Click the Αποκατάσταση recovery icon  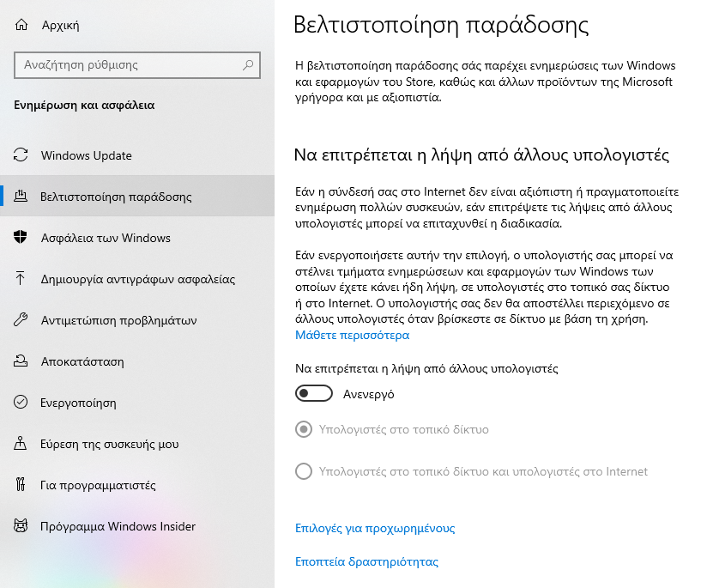click(x=21, y=361)
